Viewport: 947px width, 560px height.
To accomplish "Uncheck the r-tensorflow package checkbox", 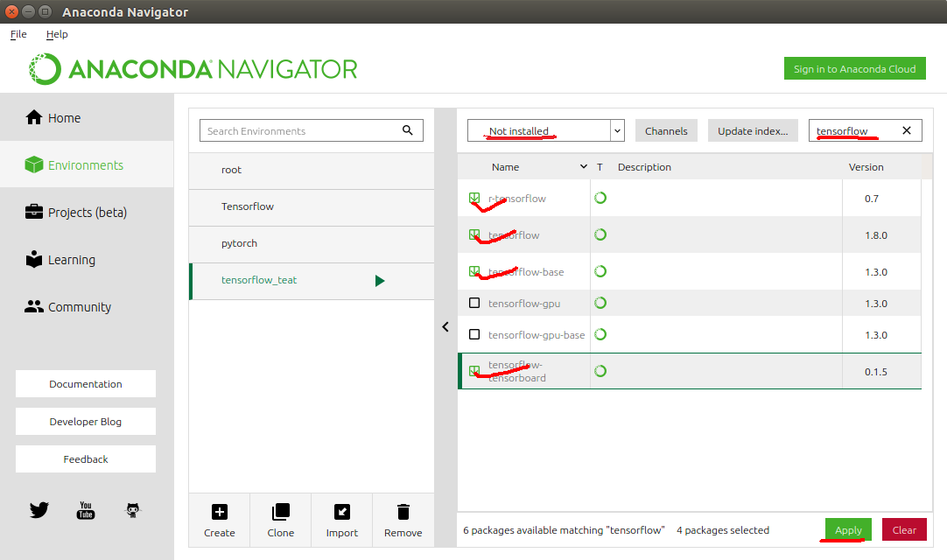I will (474, 198).
